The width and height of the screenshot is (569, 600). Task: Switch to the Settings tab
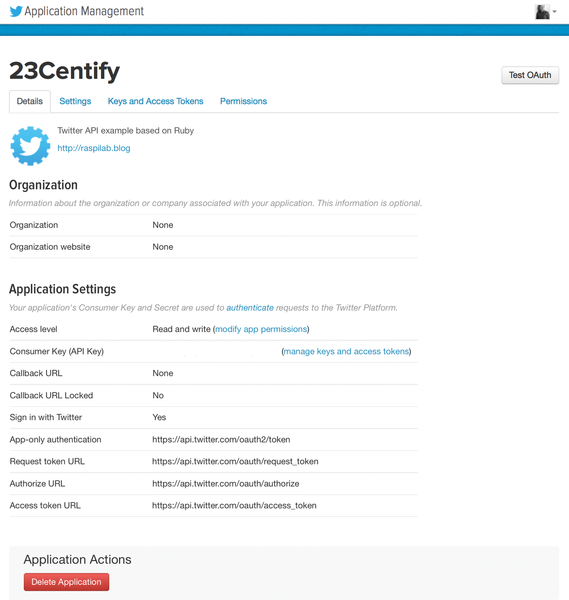(75, 101)
